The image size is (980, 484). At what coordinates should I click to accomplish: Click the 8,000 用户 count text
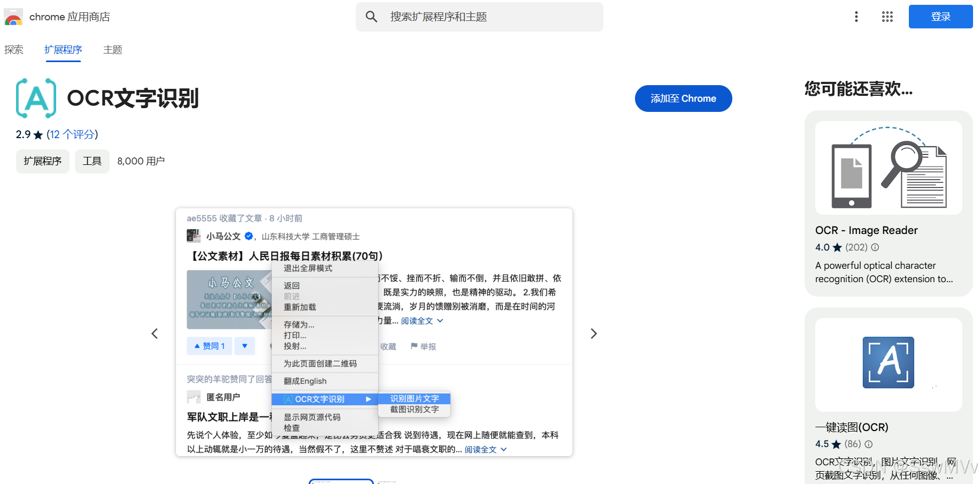coord(141,161)
